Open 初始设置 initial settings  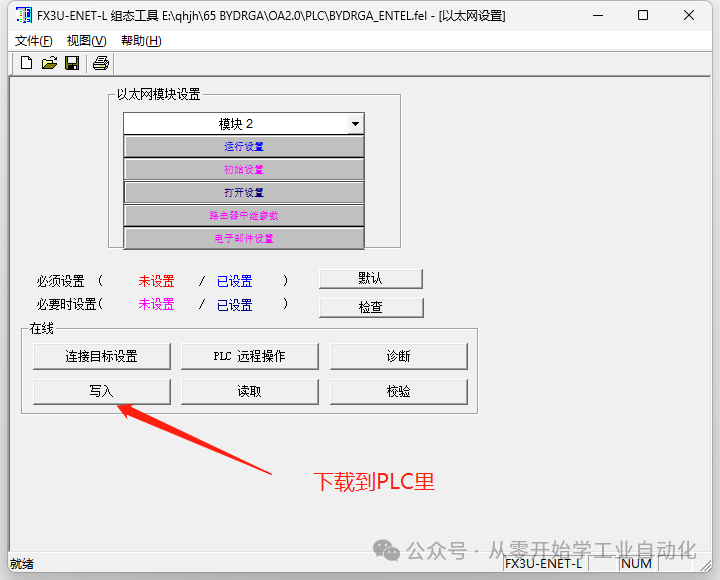pos(244,169)
